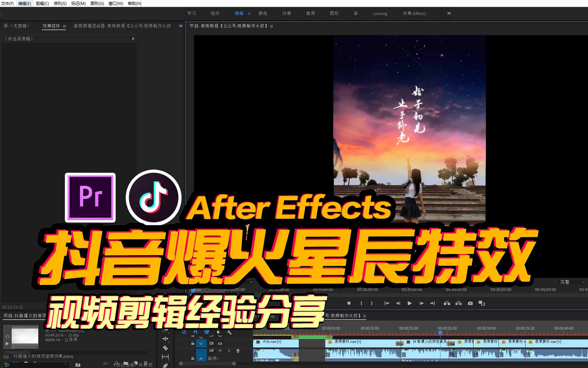Click the Lift button
The width and height of the screenshot is (588, 368).
pos(447,303)
